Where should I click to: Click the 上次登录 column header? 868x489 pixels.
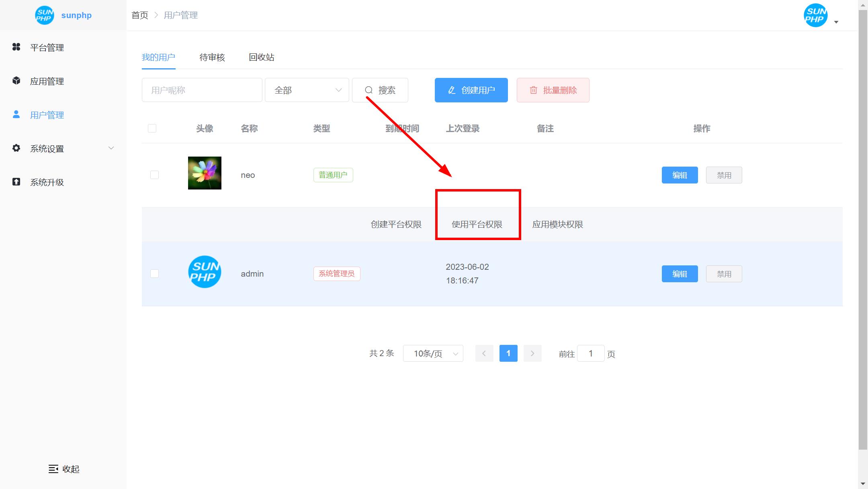[463, 128]
